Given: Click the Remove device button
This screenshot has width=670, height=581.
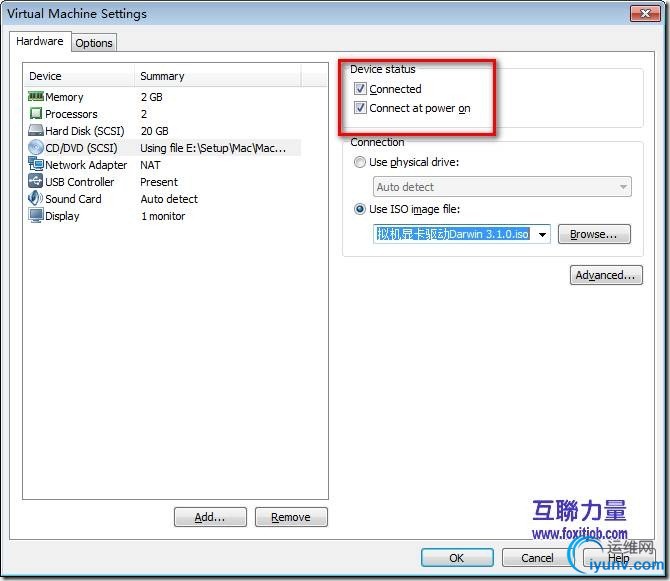Looking at the screenshot, I should click(291, 517).
